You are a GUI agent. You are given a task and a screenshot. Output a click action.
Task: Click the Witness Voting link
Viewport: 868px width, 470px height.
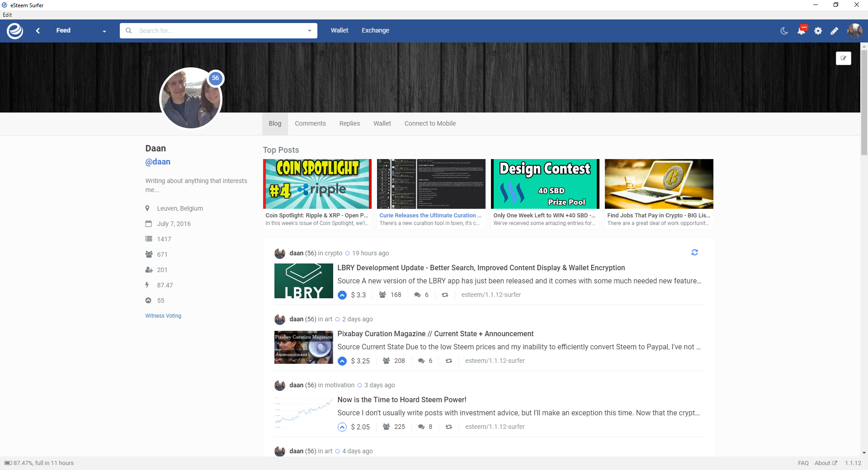click(163, 316)
